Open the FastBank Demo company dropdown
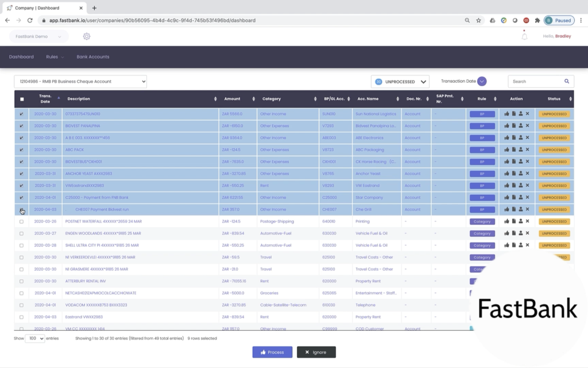 38,36
